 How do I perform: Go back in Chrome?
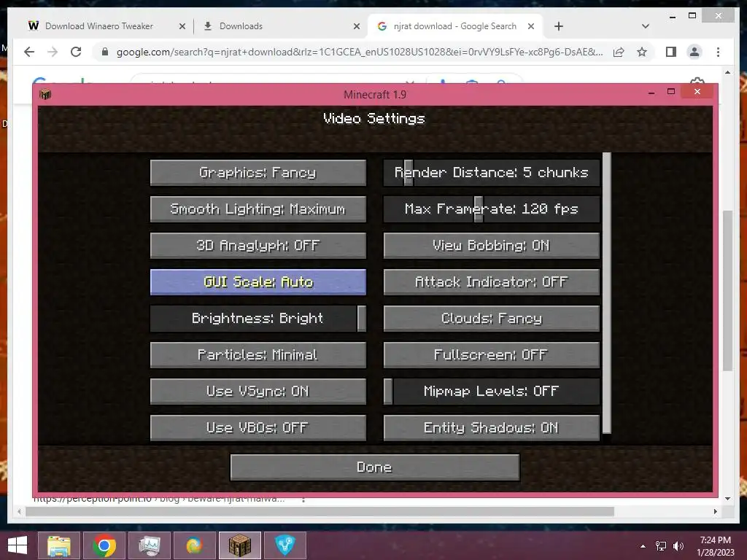(x=29, y=52)
